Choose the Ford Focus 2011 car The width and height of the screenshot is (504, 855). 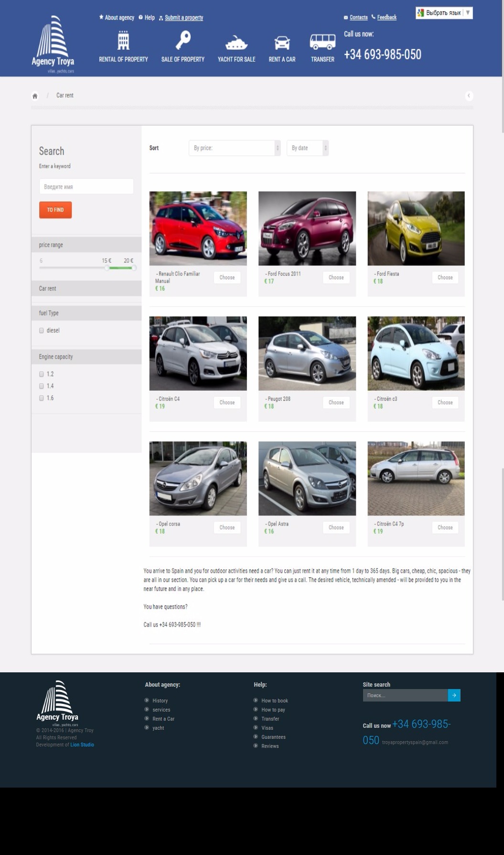click(336, 277)
